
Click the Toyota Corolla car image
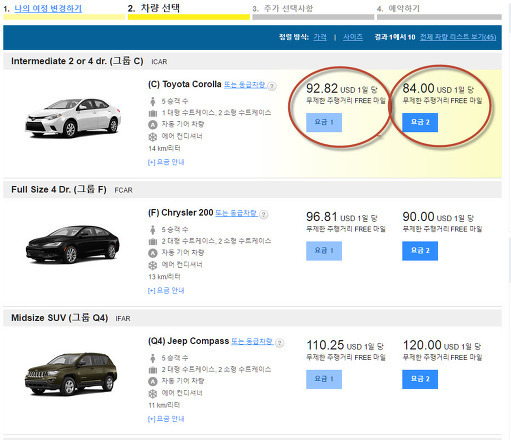[73, 118]
